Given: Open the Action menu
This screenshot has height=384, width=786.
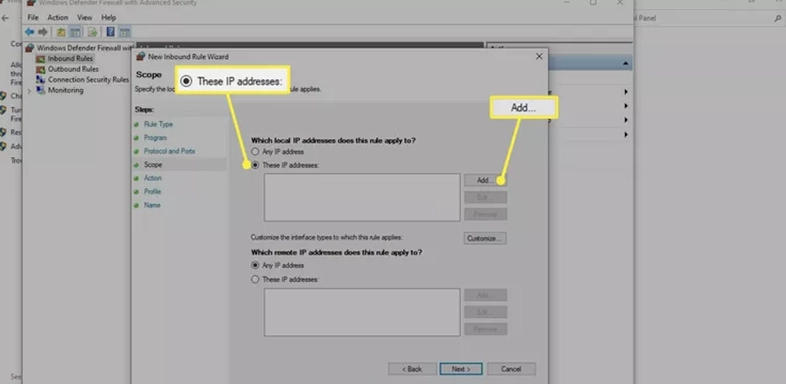Looking at the screenshot, I should [x=58, y=18].
